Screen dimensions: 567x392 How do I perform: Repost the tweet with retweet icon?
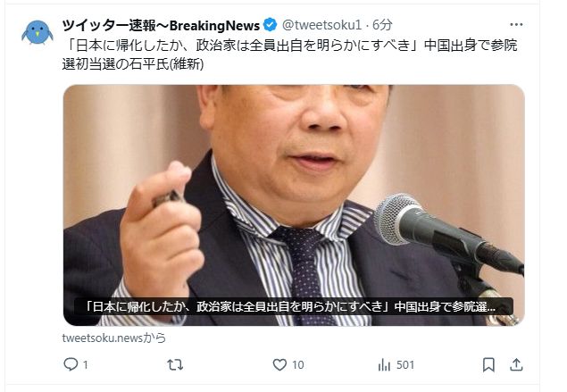pyautogui.click(x=175, y=364)
